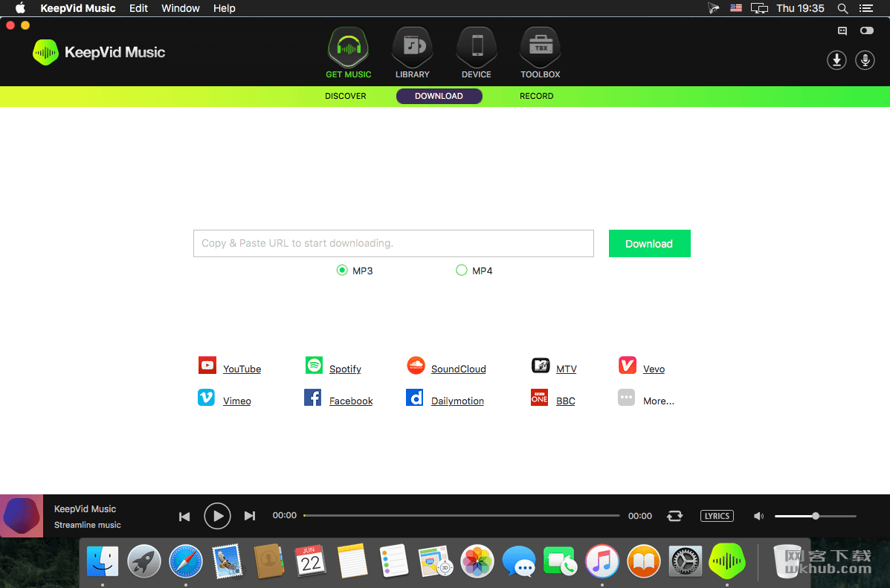The image size is (890, 588).
Task: Mute the player volume speaker icon
Action: pyautogui.click(x=758, y=516)
